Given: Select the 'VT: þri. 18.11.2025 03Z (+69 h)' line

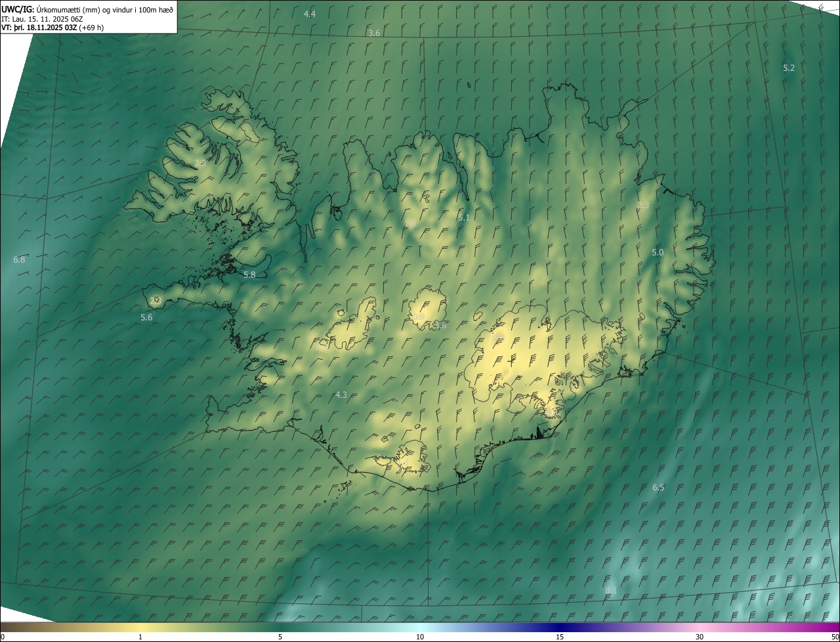Looking at the screenshot, I should point(52,28).
